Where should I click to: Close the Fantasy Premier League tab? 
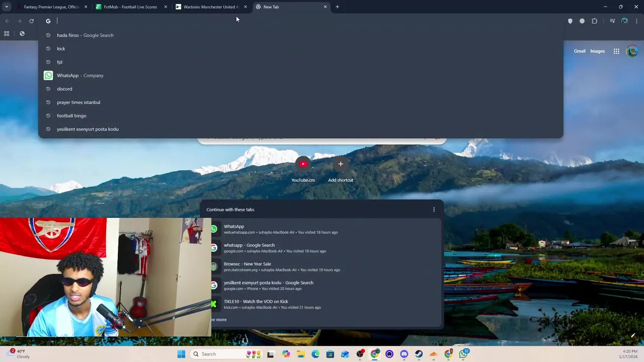tap(86, 7)
